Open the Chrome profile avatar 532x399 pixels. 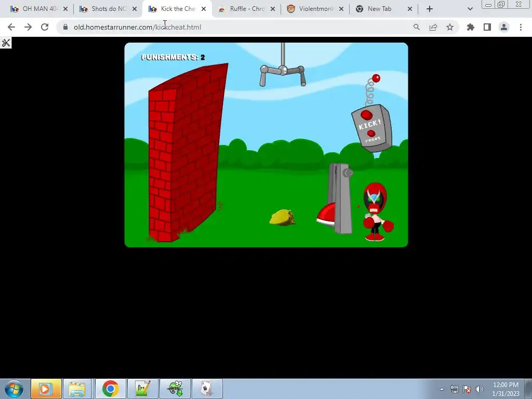click(504, 27)
